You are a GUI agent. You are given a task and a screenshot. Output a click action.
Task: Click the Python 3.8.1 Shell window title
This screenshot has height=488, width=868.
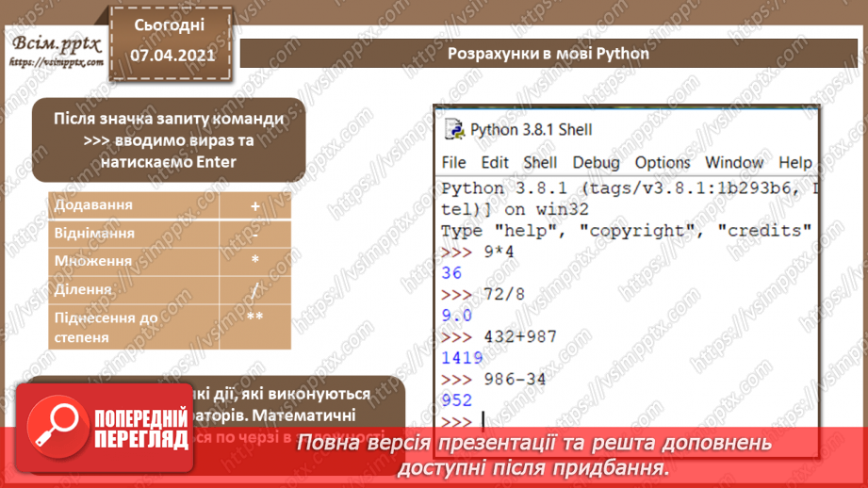pyautogui.click(x=532, y=129)
